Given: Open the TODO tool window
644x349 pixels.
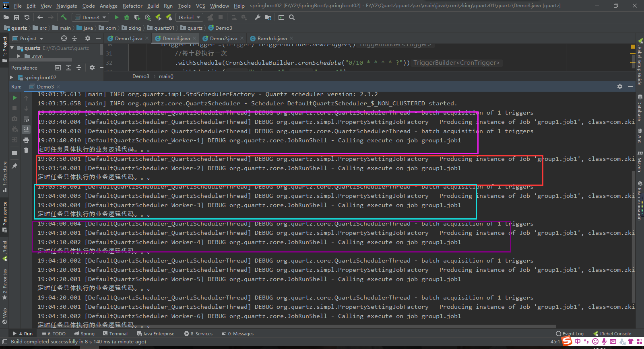Looking at the screenshot, I should coord(54,334).
